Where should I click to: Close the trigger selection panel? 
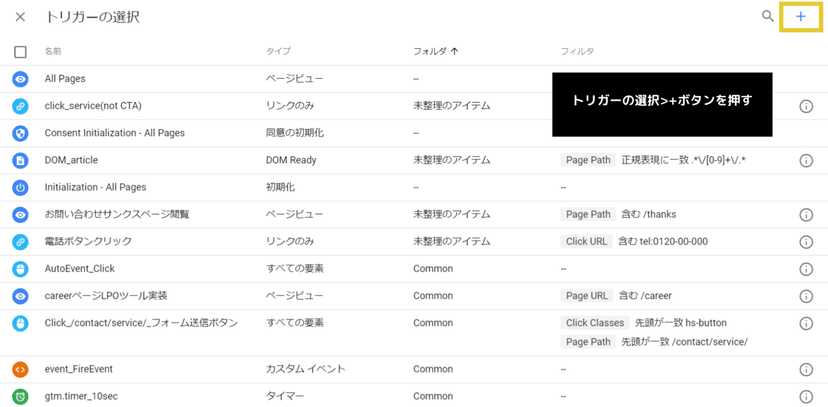coord(20,17)
